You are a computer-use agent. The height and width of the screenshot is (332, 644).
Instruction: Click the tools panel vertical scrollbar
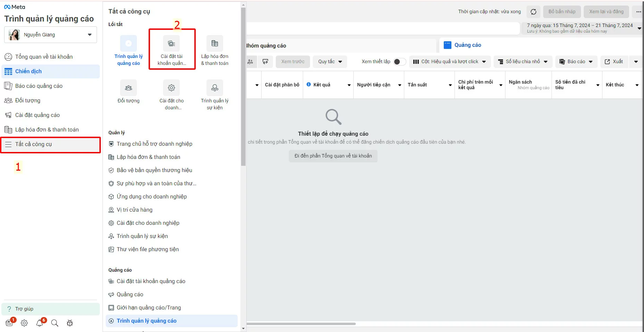(x=243, y=87)
